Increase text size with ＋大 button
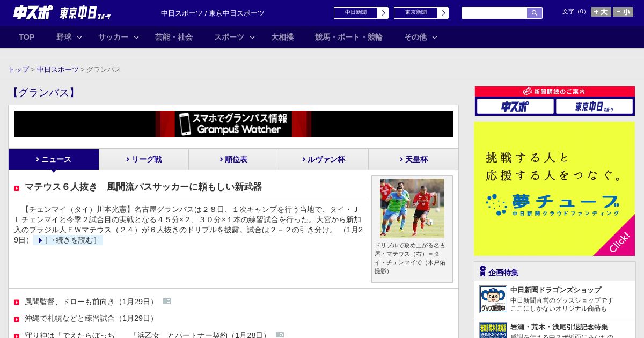Screen dimensions: 644x338 point(601,12)
